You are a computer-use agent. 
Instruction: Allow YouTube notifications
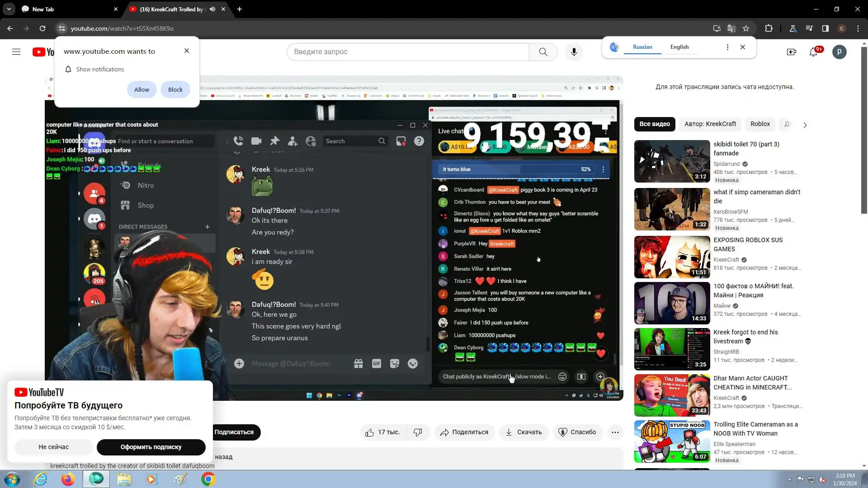pyautogui.click(x=142, y=89)
